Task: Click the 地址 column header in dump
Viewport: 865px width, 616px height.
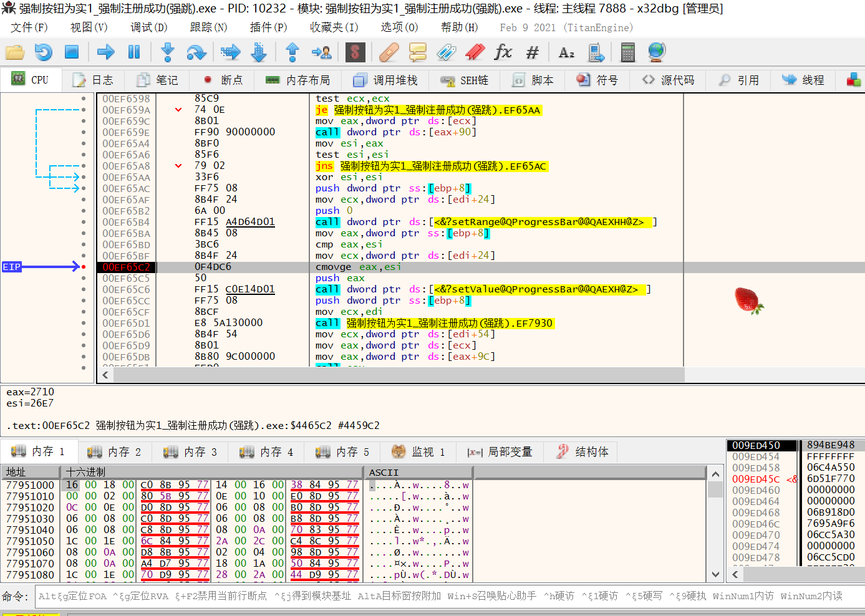Action: [x=31, y=472]
